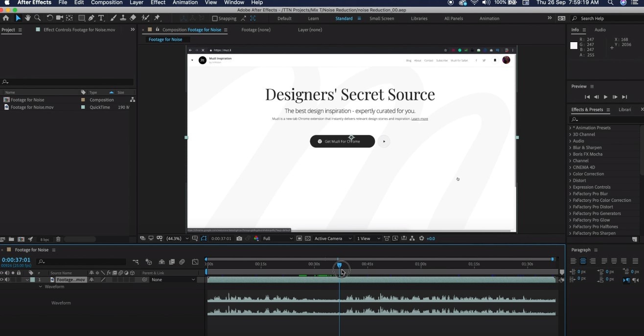The image size is (644, 336).
Task: Select the Selection arrow tool
Action: (18, 18)
